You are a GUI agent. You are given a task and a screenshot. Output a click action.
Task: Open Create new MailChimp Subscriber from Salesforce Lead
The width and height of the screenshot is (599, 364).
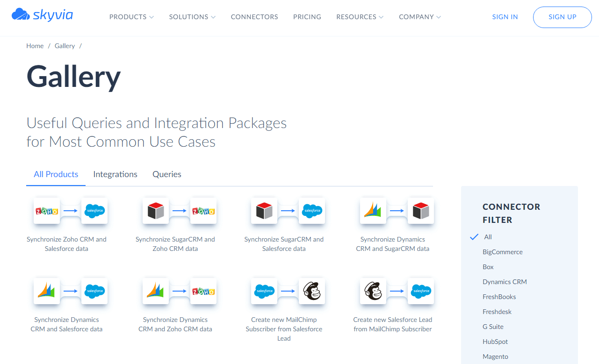click(284, 329)
